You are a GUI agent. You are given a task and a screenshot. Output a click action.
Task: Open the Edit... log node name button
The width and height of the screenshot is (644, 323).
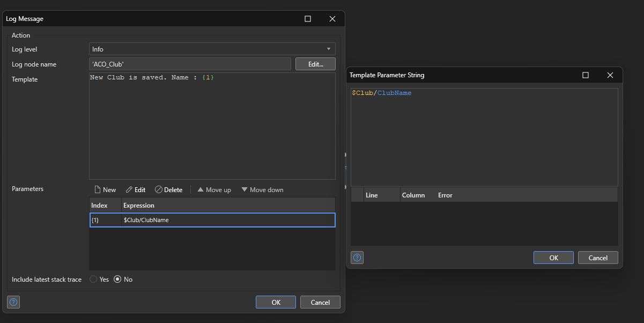[315, 64]
